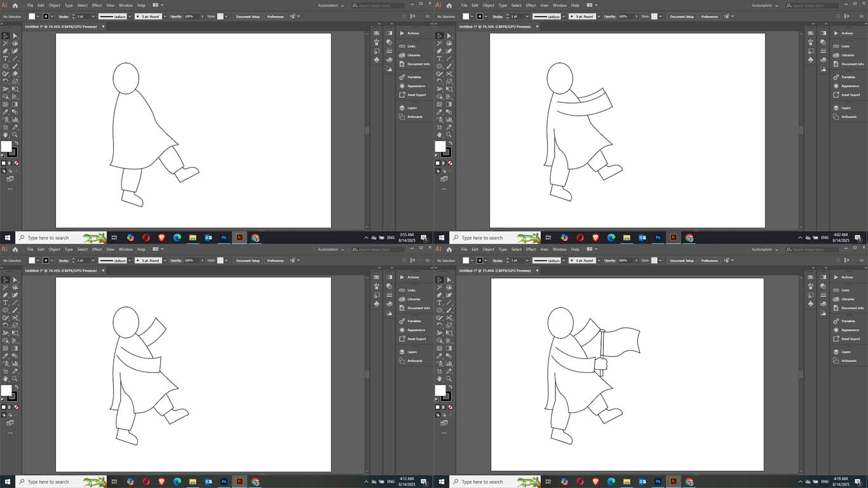Select the Selection tool in bottom-left window
Viewport: 868px width, 488px height.
[x=5, y=280]
